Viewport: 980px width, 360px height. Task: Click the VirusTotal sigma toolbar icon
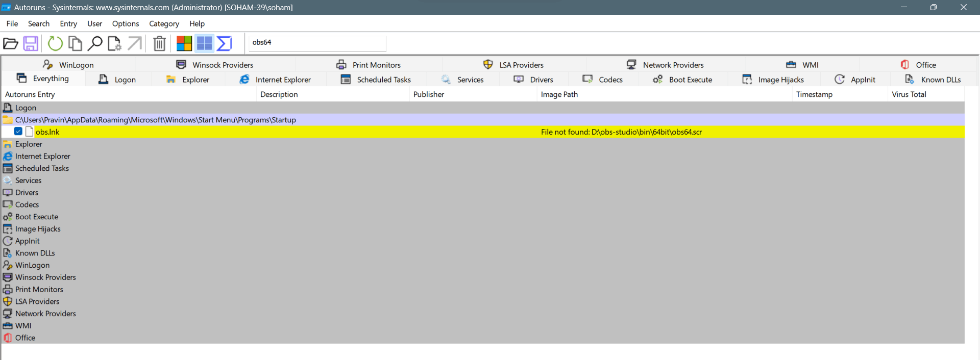click(224, 43)
